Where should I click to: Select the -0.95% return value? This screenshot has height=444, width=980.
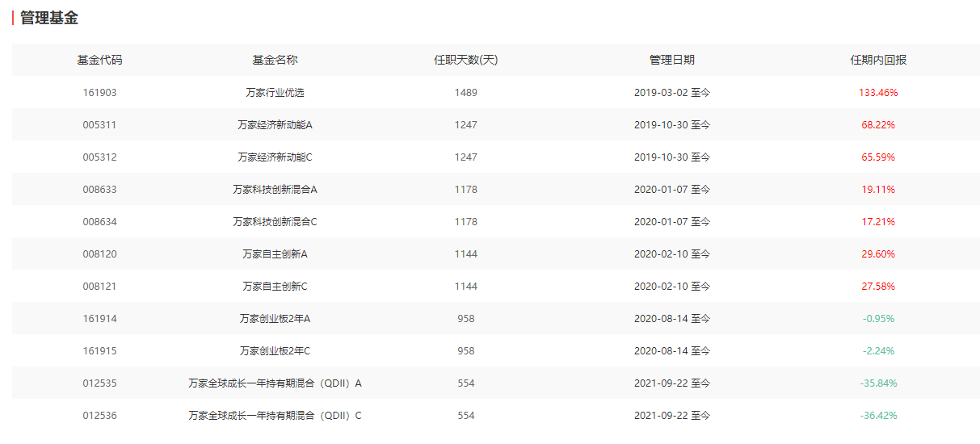(878, 319)
